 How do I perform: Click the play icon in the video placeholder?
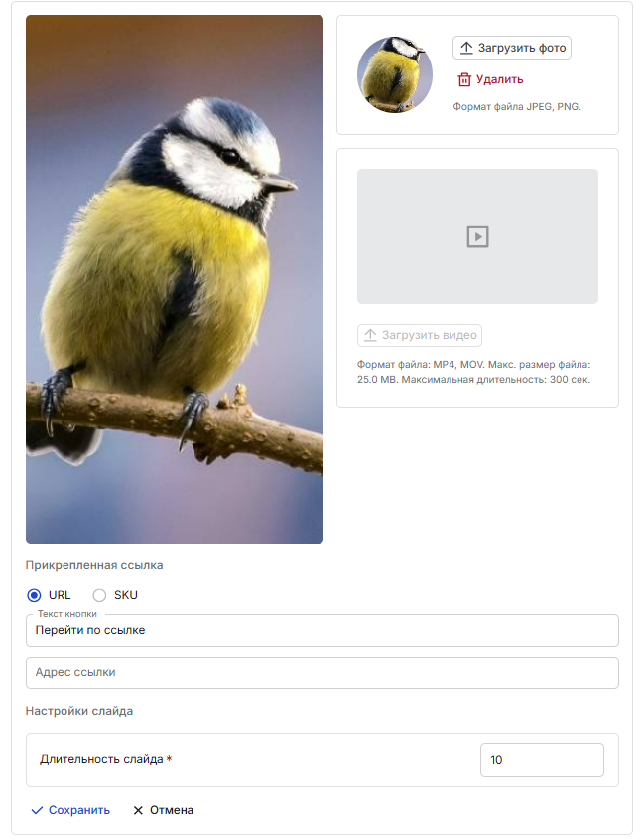click(x=477, y=236)
